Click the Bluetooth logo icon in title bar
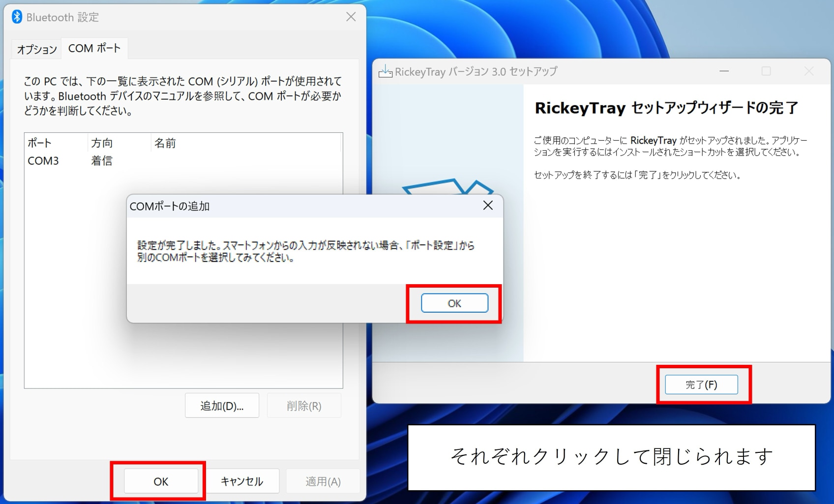834x504 pixels. point(17,17)
